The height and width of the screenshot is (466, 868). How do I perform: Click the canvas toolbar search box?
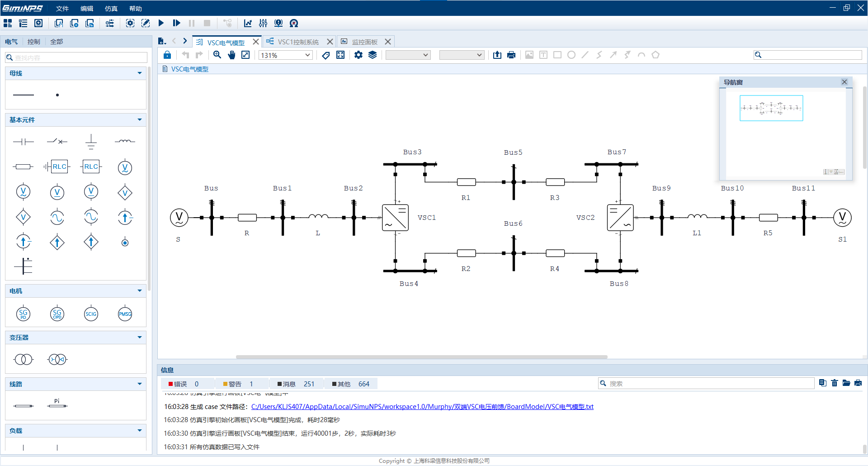(x=808, y=55)
